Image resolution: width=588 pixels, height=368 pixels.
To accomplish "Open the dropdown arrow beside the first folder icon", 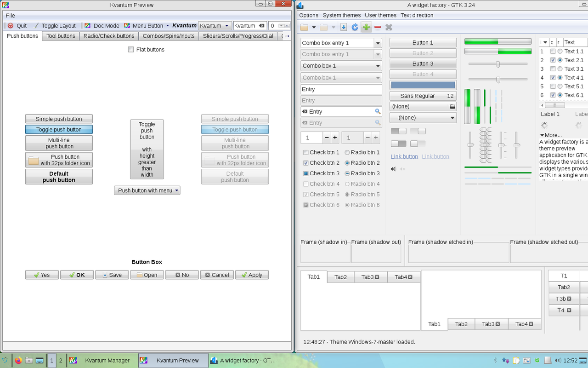I will pos(314,27).
